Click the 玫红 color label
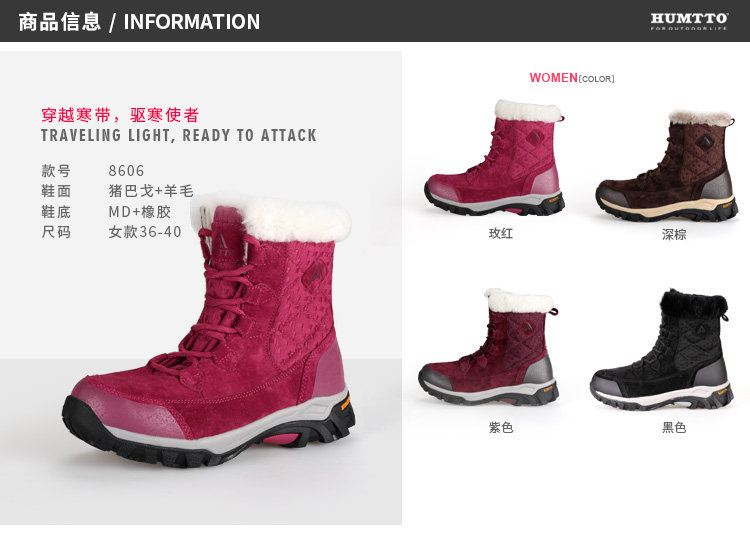The height and width of the screenshot is (549, 750). coord(501,233)
